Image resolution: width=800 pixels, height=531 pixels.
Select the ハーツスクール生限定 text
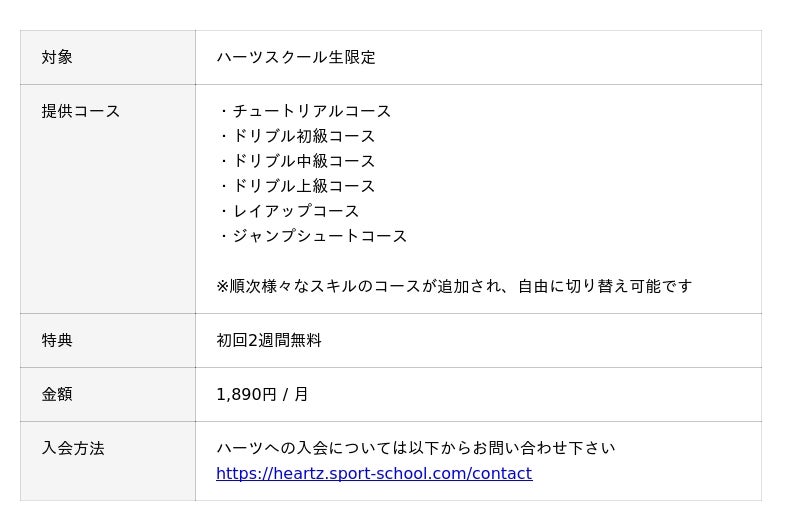(x=296, y=57)
